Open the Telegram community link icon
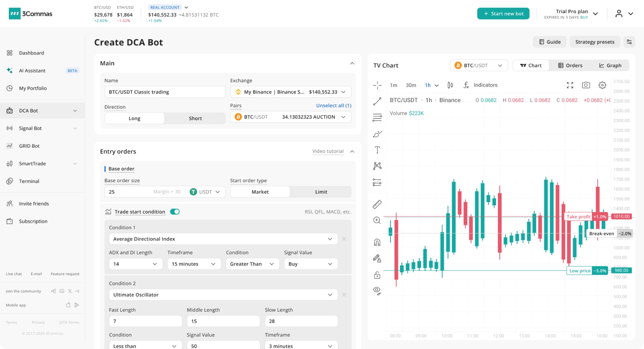 click(54, 291)
